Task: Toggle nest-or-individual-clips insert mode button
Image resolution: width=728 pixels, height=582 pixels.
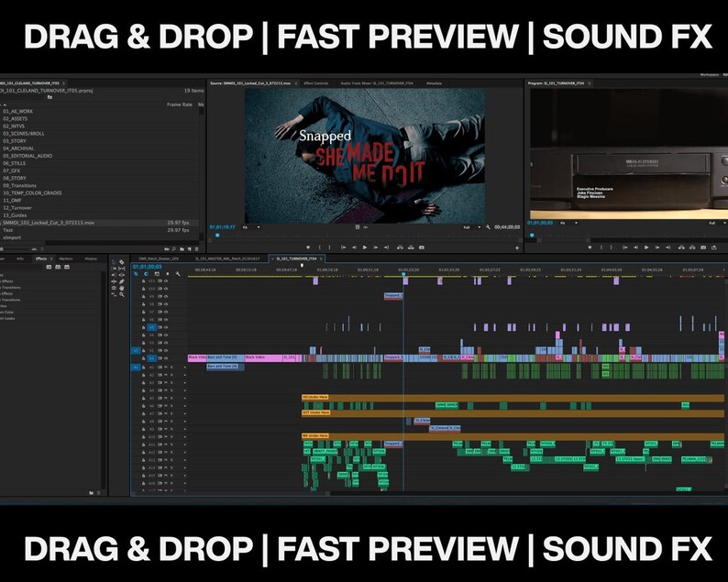Action: click(136, 274)
